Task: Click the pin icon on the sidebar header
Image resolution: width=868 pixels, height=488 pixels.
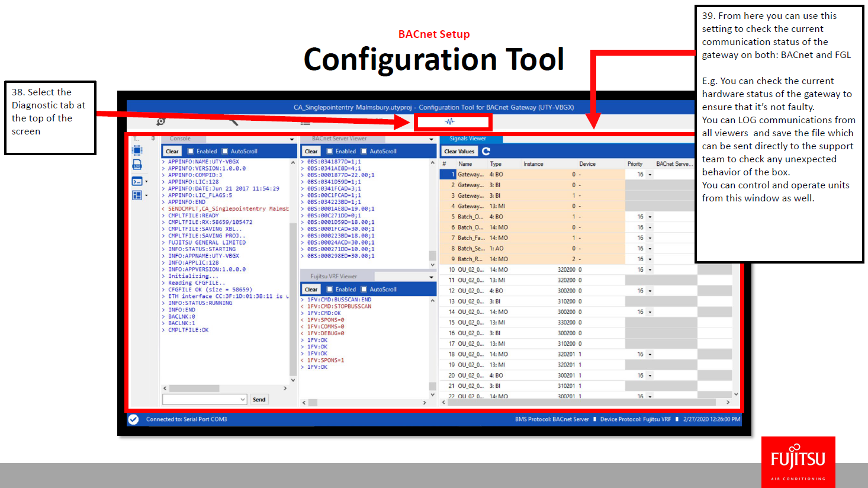Action: click(x=153, y=139)
